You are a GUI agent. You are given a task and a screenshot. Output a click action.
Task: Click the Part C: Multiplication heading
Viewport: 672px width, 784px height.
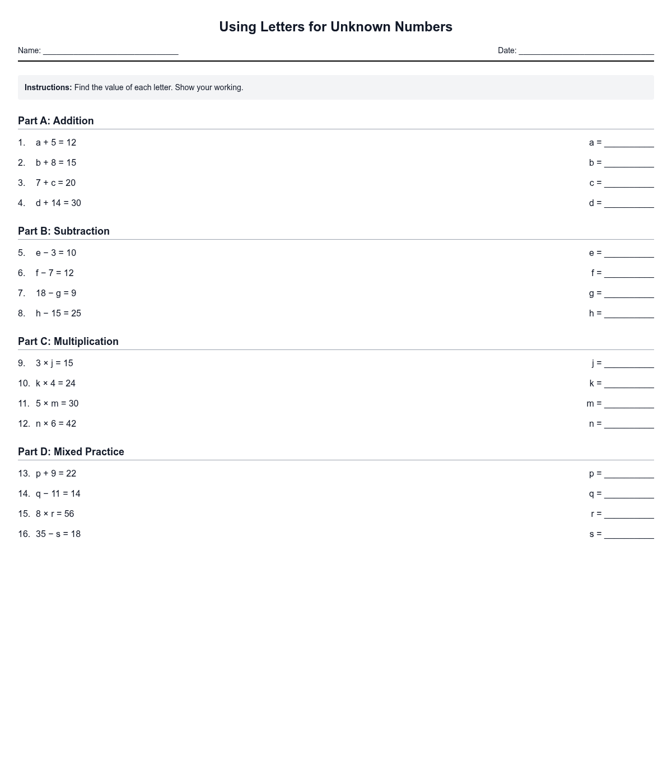(x=68, y=342)
